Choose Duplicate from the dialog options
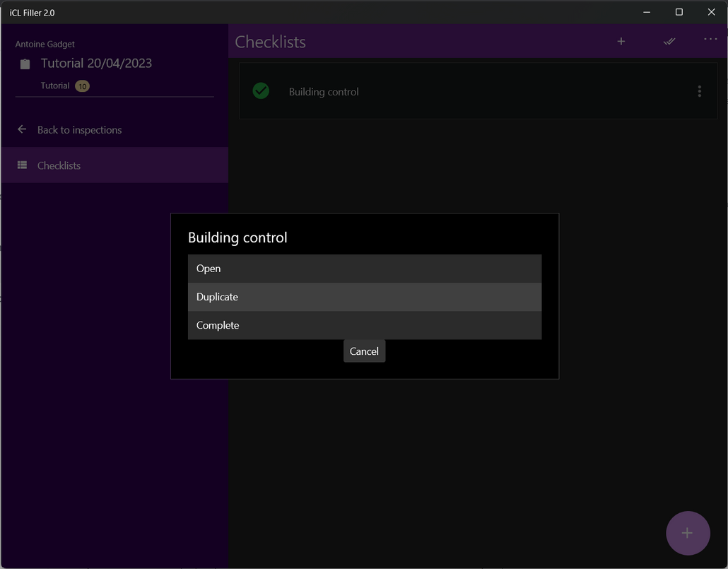Viewport: 728px width, 569px height. pos(364,297)
